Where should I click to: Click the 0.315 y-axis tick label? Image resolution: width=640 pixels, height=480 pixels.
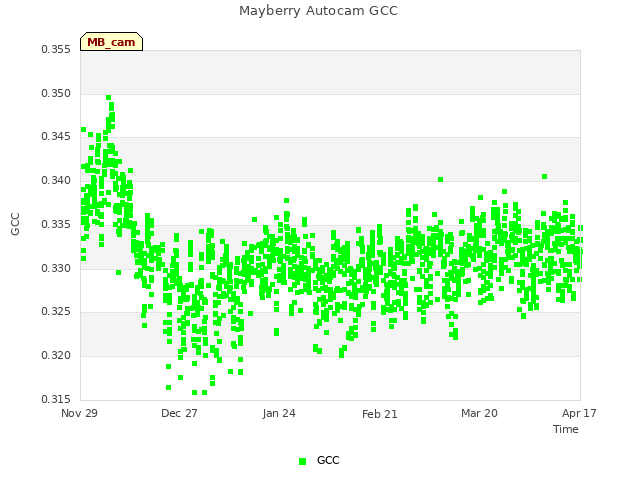point(56,399)
